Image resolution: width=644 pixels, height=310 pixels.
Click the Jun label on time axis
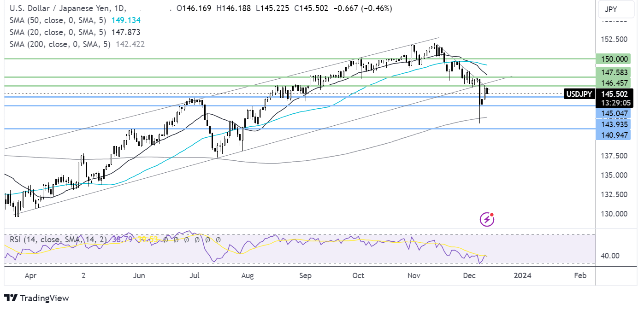click(139, 275)
